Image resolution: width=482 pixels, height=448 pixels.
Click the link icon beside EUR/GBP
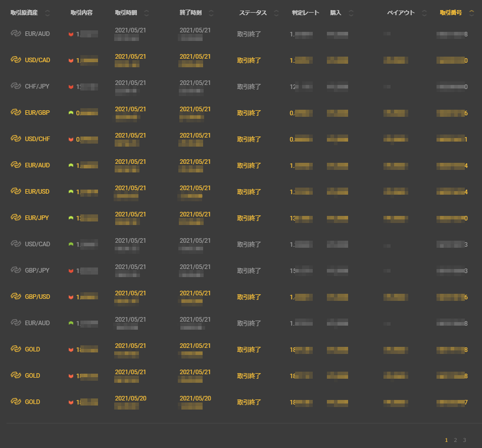[x=16, y=112]
